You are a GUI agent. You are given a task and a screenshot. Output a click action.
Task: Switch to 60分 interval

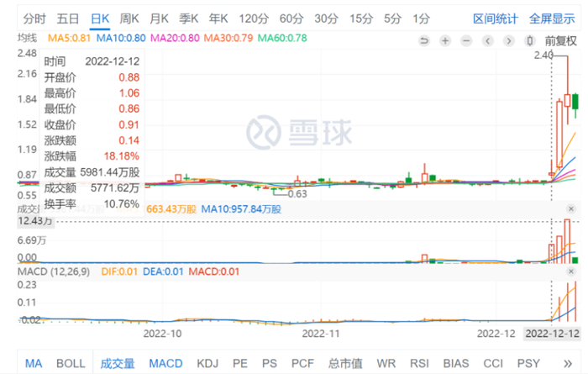[x=291, y=18]
